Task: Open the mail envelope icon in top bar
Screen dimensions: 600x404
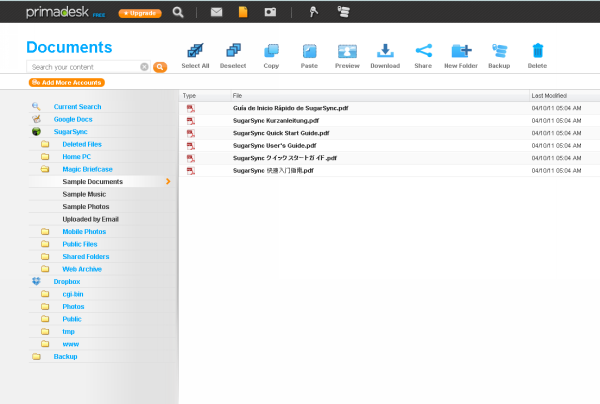Action: pos(217,12)
